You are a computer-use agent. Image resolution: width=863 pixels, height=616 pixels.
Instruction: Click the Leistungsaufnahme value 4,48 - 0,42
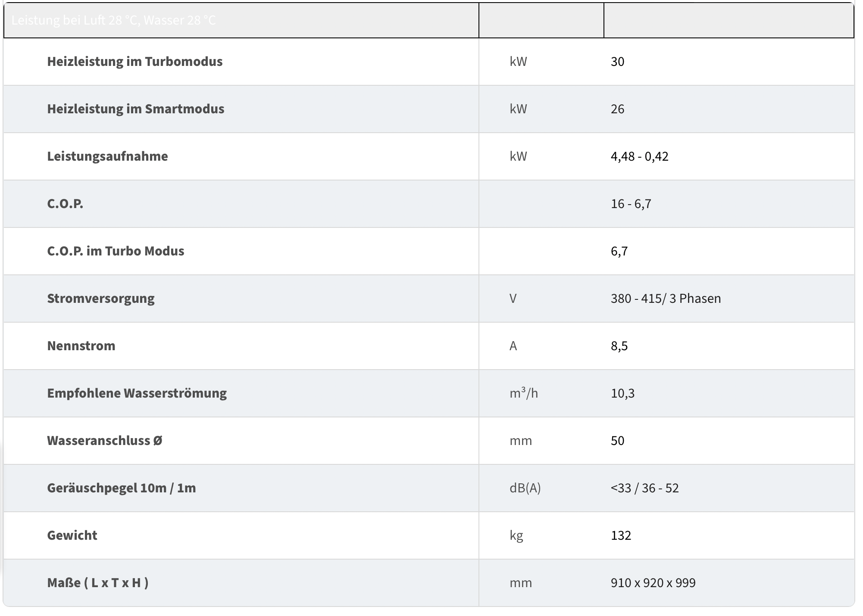[x=639, y=156]
